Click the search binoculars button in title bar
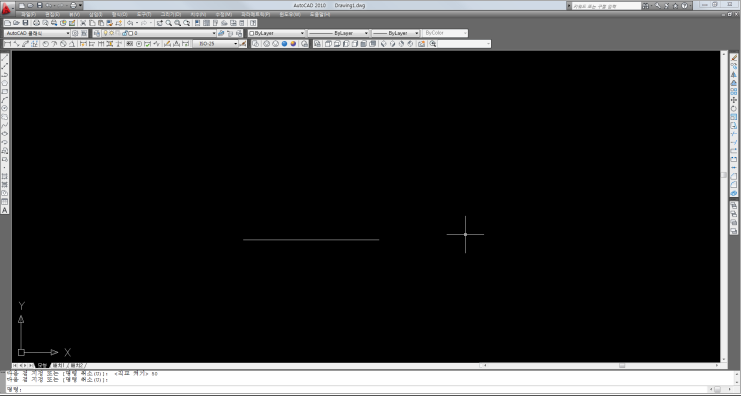This screenshot has width=741, height=396. pos(646,6)
